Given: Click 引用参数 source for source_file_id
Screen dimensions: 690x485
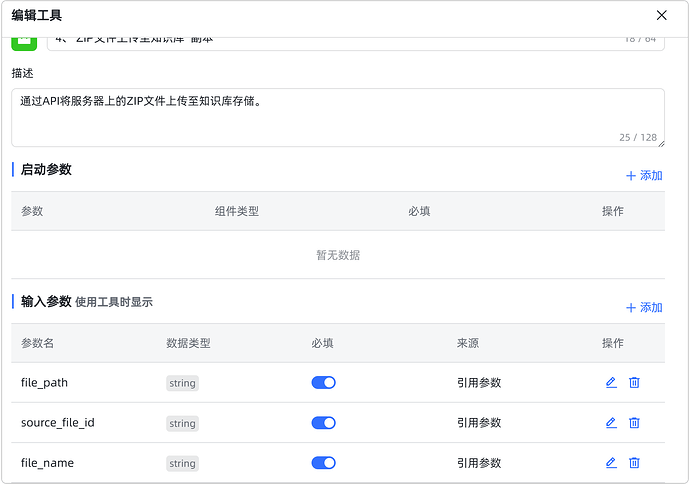Looking at the screenshot, I should click(x=479, y=423).
